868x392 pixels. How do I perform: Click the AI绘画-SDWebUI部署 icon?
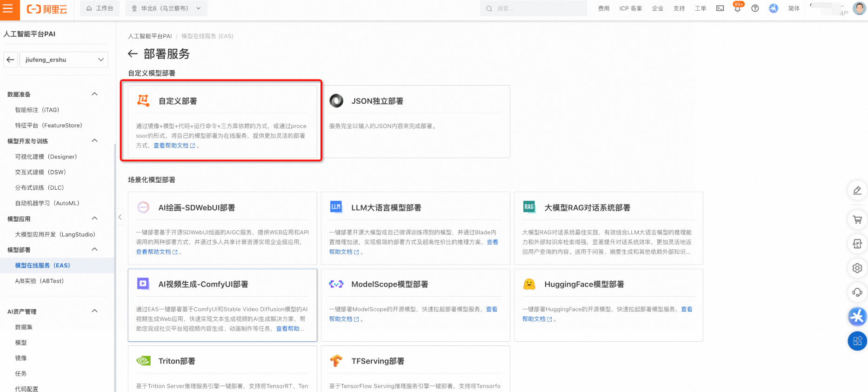[143, 207]
